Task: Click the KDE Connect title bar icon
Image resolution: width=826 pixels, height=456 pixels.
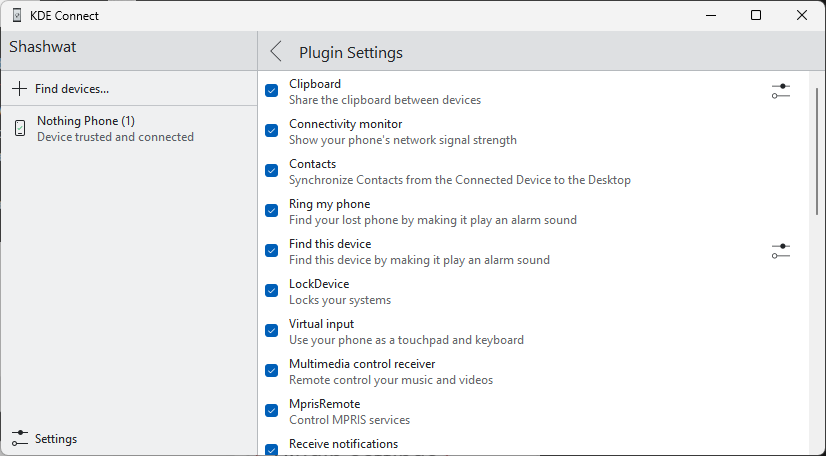Action: click(x=17, y=15)
